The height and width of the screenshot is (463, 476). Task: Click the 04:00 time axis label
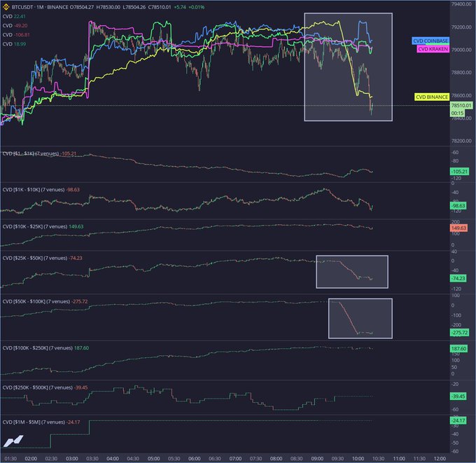[113, 458]
